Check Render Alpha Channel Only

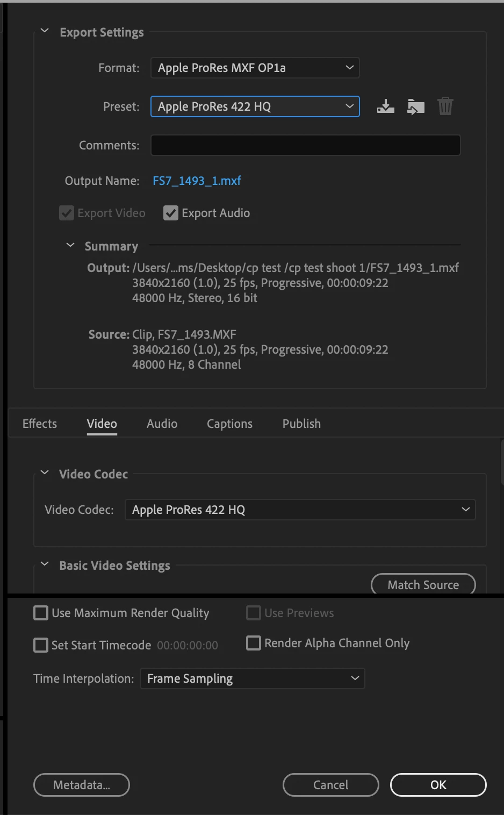tap(254, 643)
